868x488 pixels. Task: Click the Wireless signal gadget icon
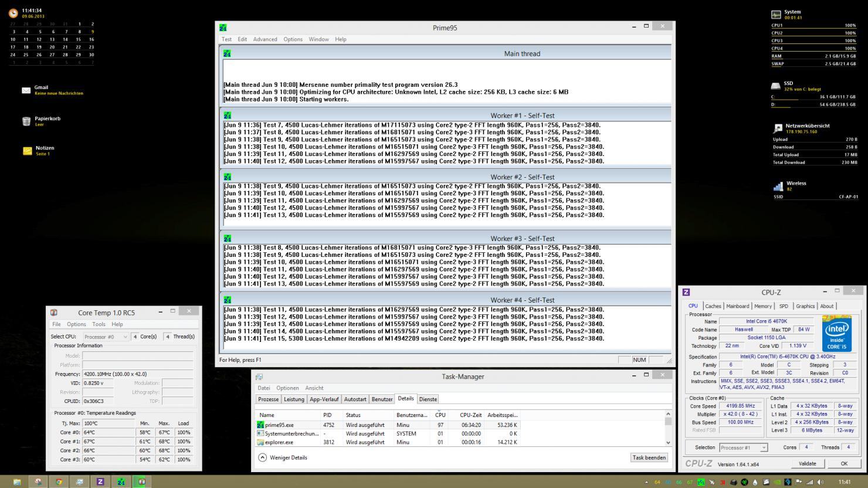778,186
